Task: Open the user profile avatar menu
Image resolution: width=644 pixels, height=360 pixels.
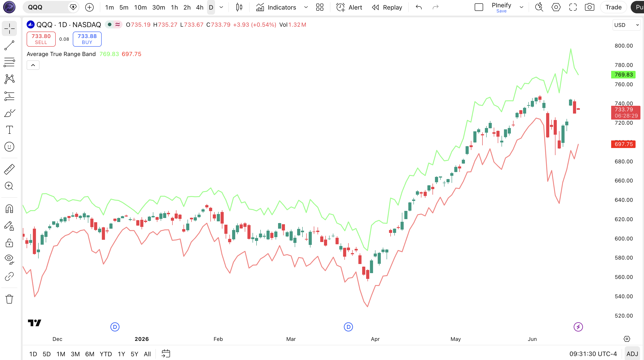Action: pyautogui.click(x=9, y=7)
